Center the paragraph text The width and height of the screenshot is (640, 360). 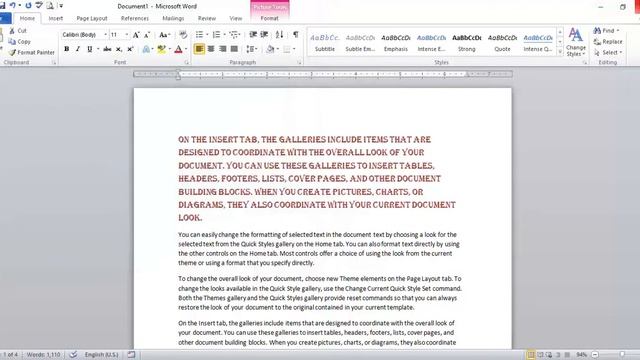211,49
